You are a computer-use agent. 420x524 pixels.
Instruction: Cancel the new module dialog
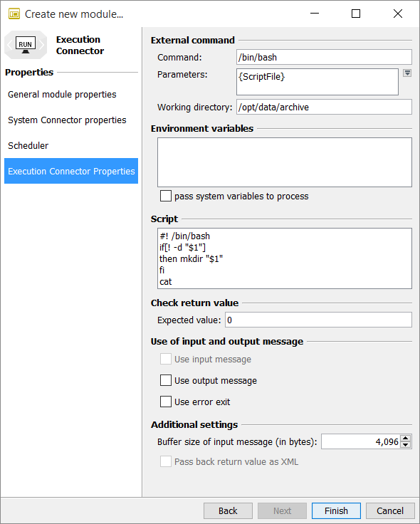click(x=390, y=511)
